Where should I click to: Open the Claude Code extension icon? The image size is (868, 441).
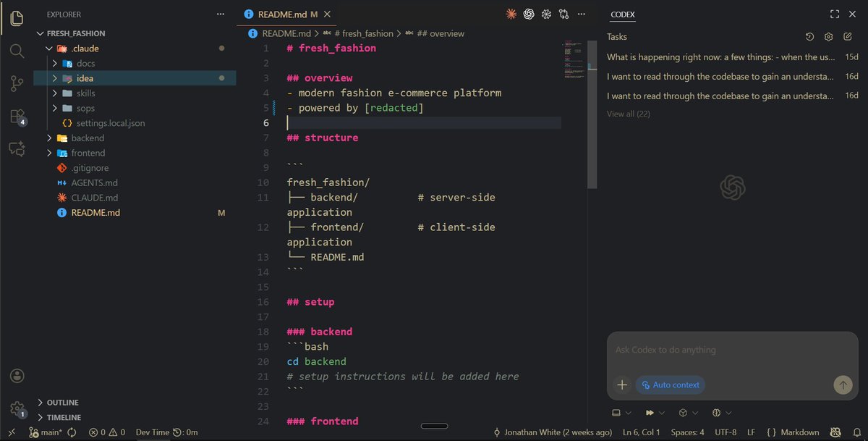pos(510,14)
